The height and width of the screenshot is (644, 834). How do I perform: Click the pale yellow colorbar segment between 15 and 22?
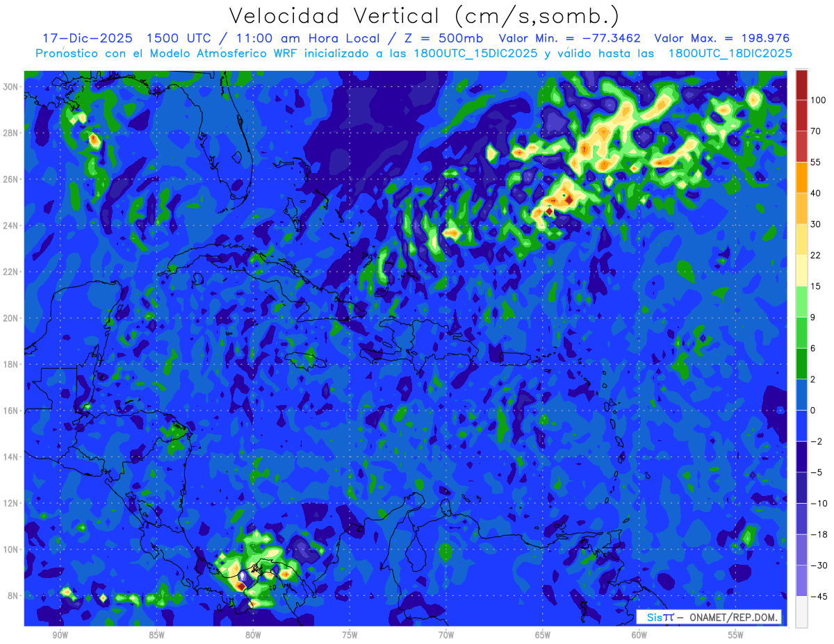click(x=801, y=270)
